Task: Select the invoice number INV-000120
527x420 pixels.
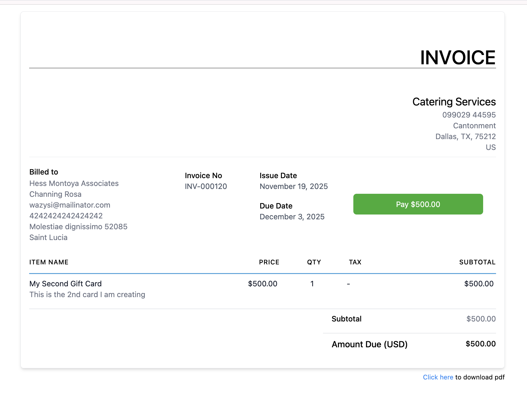Action: pos(206,186)
